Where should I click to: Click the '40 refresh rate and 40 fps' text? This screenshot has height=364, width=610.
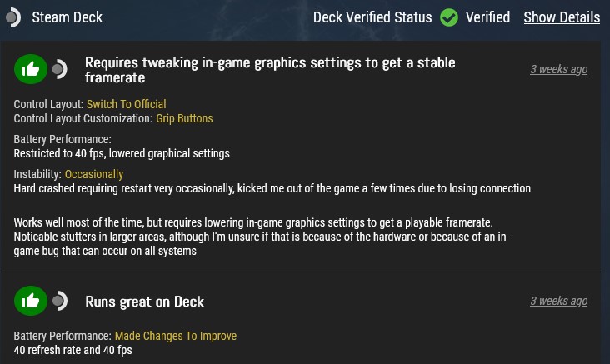[73, 350]
